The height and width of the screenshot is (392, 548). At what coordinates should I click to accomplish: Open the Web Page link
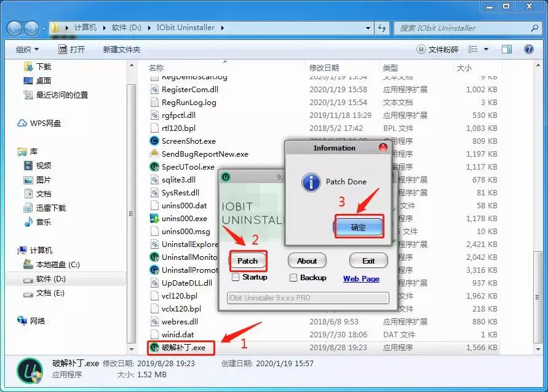point(361,278)
